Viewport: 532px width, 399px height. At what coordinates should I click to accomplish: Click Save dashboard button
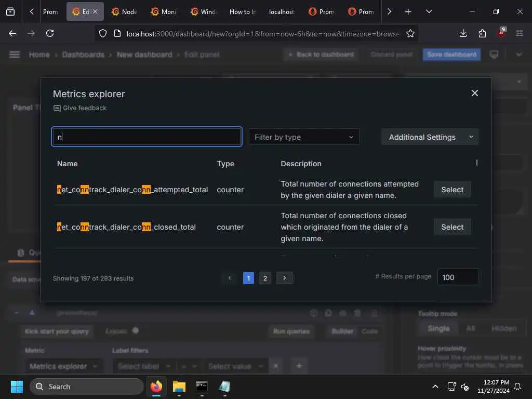click(x=451, y=55)
